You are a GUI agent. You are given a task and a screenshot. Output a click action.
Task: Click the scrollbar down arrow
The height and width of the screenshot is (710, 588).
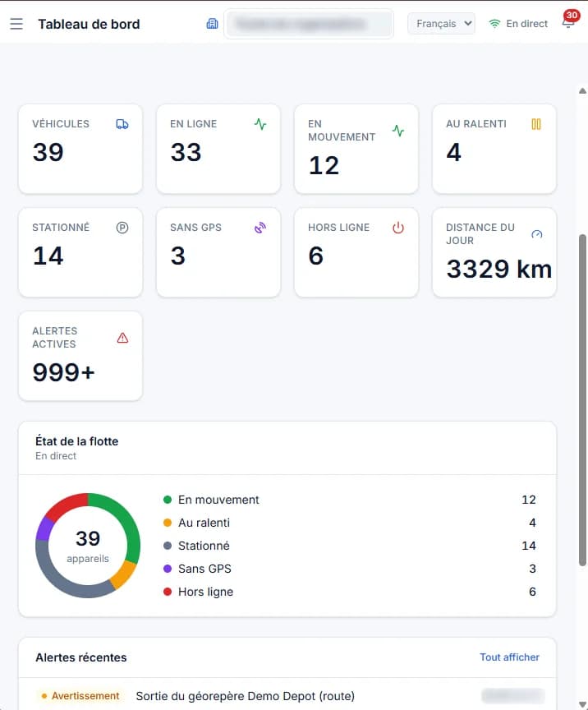click(x=582, y=704)
